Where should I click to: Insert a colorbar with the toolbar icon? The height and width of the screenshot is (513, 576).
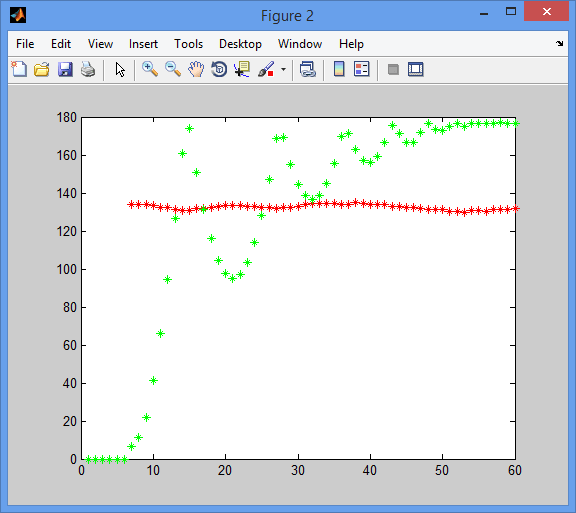pos(339,69)
